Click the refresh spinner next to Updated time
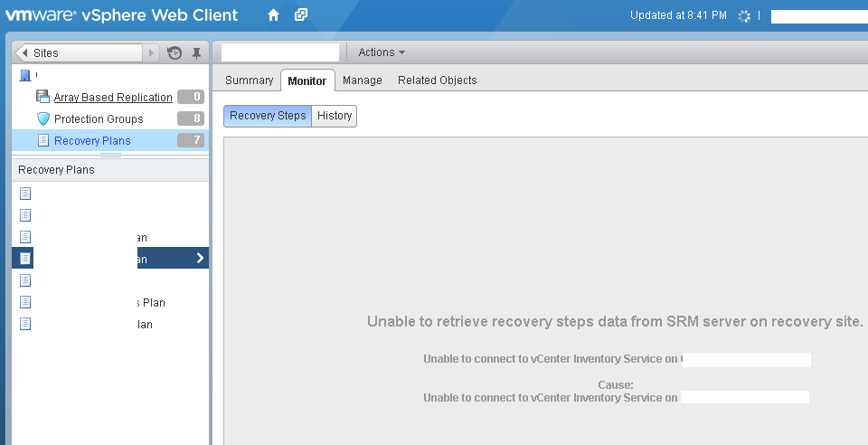 744,16
